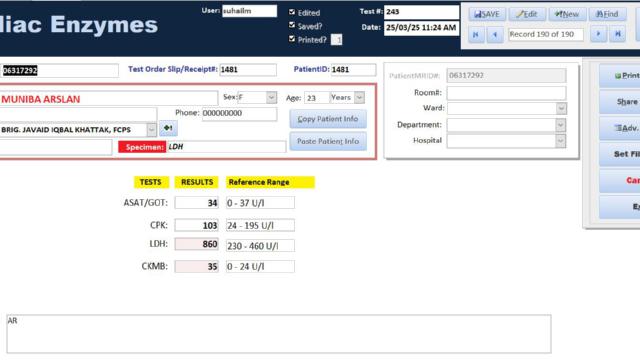Click patient name MUNIBA ARSLAN field
640x360 pixels.
click(x=109, y=99)
